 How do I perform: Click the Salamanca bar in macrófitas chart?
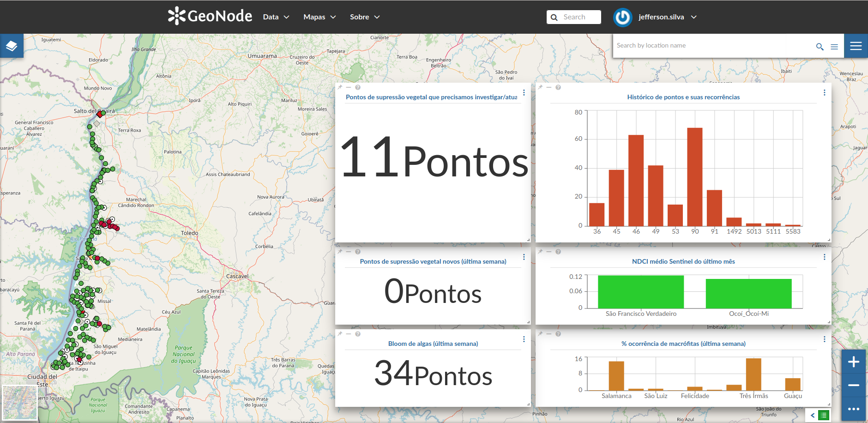pos(616,376)
